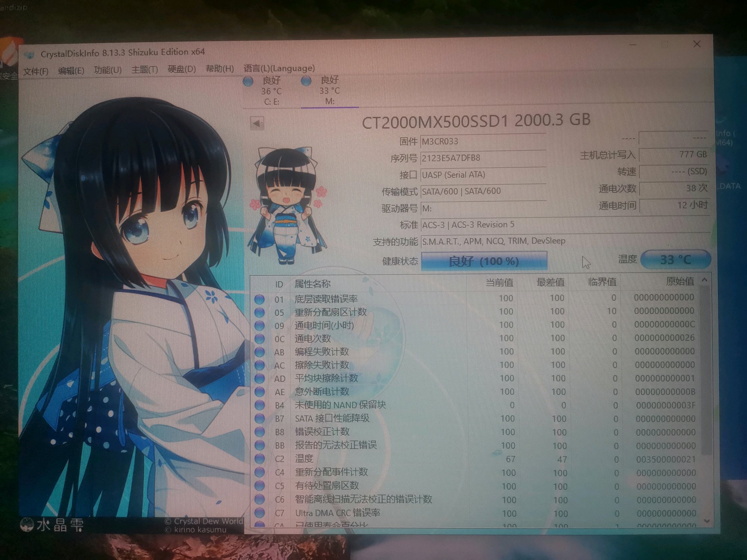
Task: Click the standard field ACS-3 Revision 5
Action: [565, 225]
